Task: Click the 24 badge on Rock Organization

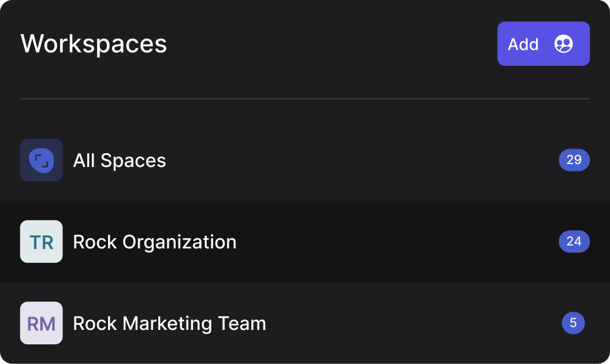Action: pyautogui.click(x=574, y=242)
